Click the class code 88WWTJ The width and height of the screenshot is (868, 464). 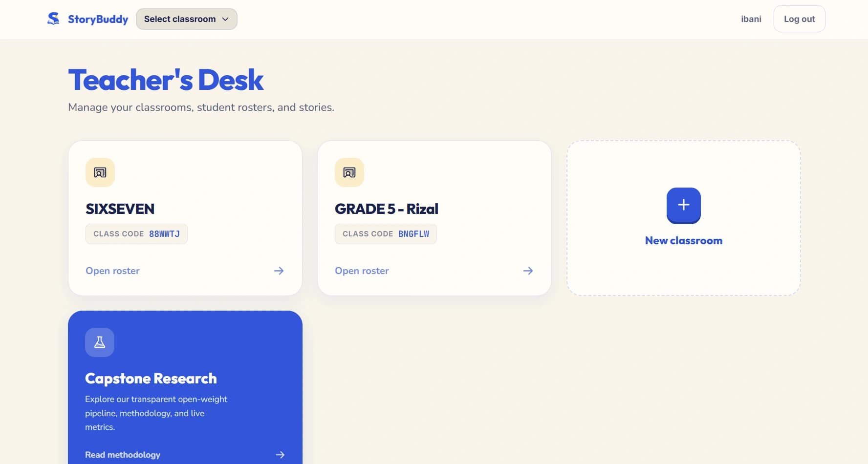tap(164, 234)
